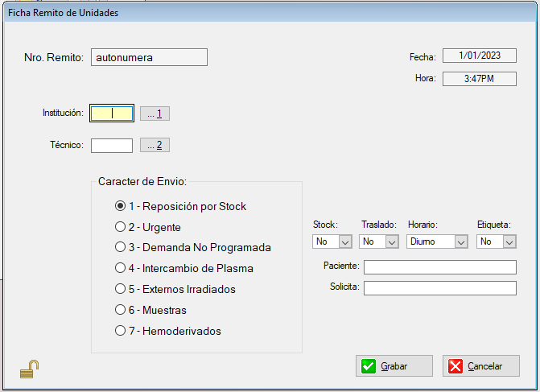Screen dimensions: 540x392
Task: Choose the 6 - Muestras radio button
Action: [121, 310]
